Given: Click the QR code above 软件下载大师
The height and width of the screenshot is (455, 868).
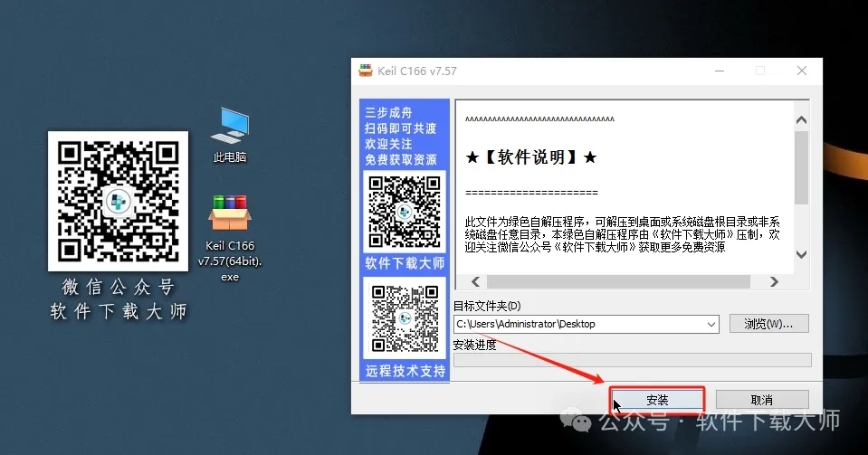Looking at the screenshot, I should tap(405, 212).
